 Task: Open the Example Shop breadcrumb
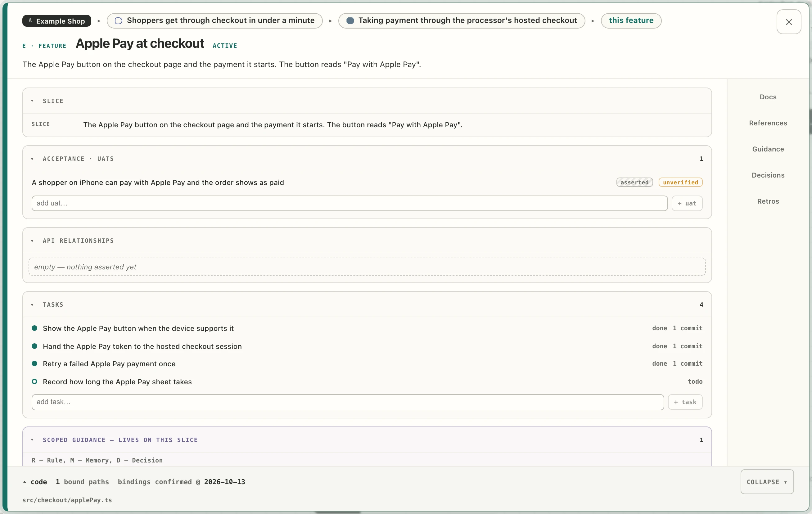[57, 21]
